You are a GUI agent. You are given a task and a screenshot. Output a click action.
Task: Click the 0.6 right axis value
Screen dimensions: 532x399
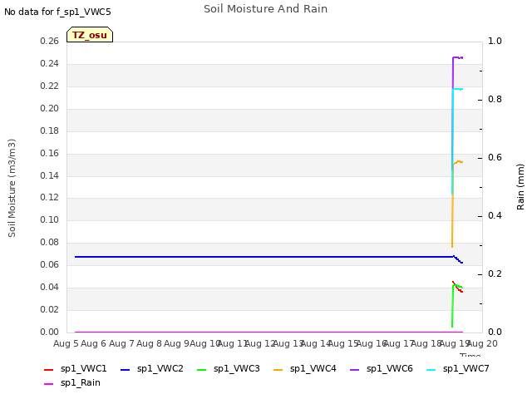click(495, 157)
